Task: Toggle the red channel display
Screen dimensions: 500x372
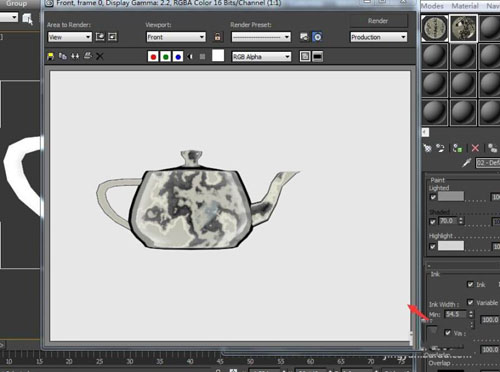Action: 153,57
